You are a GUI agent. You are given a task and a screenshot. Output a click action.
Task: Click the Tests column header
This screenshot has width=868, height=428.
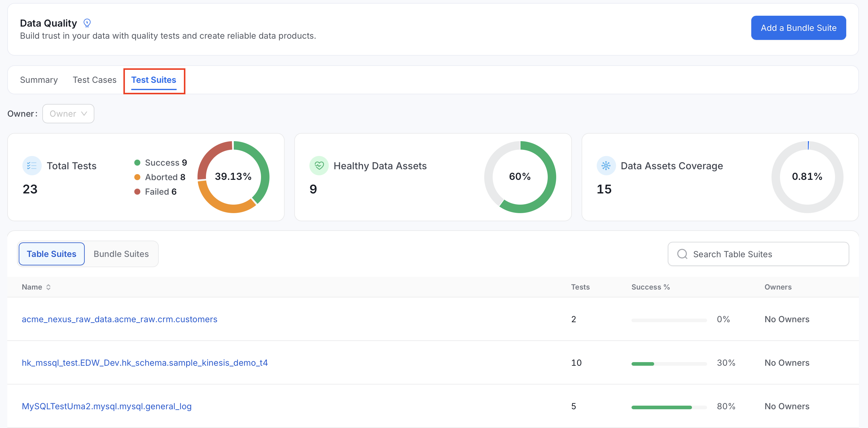580,287
